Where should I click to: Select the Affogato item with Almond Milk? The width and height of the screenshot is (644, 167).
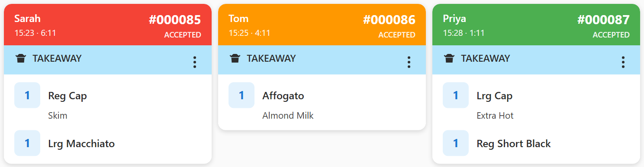(x=322, y=101)
